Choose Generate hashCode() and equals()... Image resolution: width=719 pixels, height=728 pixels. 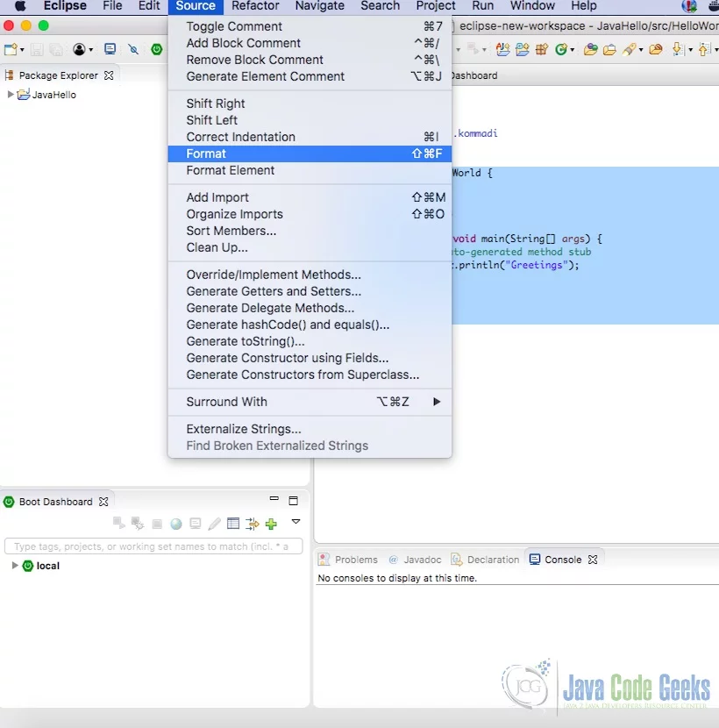tap(310, 325)
